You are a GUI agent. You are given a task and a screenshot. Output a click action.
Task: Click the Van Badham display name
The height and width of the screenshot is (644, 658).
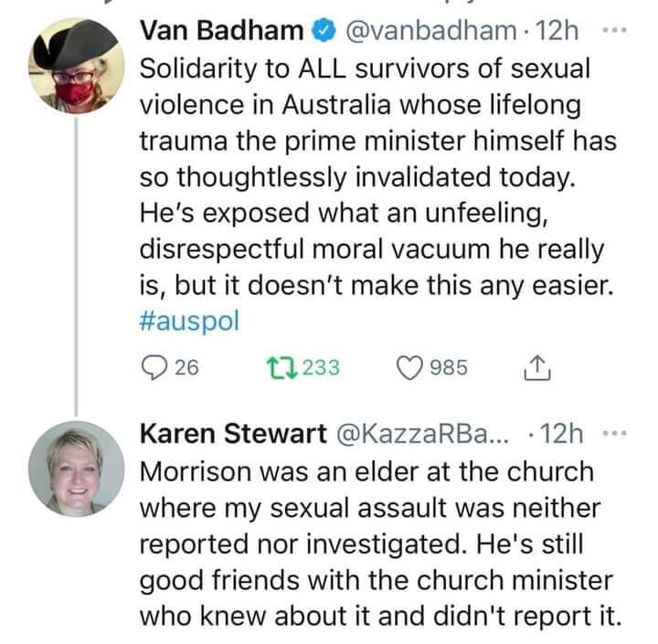(222, 31)
